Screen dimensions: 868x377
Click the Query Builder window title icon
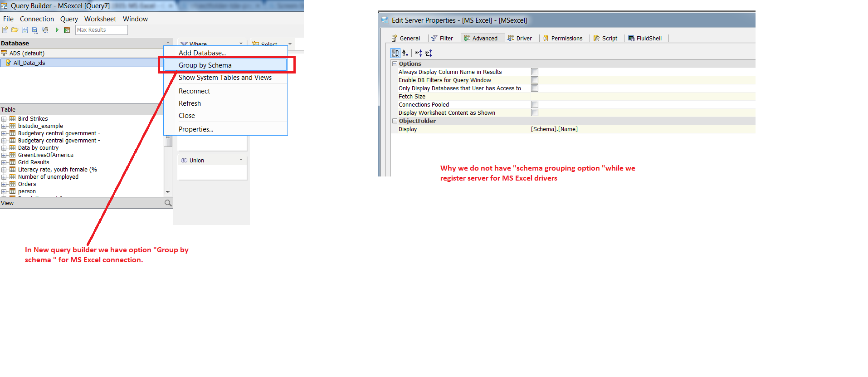point(4,6)
